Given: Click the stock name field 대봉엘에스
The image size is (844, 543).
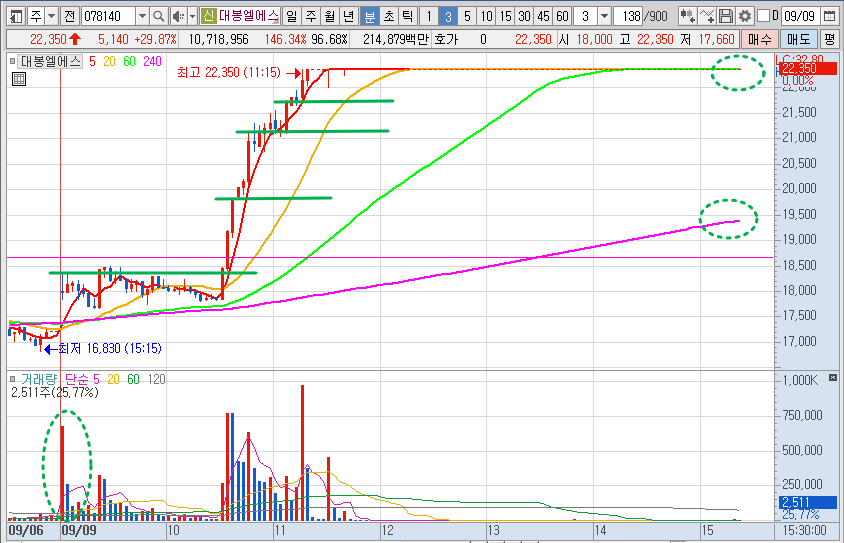Looking at the screenshot, I should [249, 16].
